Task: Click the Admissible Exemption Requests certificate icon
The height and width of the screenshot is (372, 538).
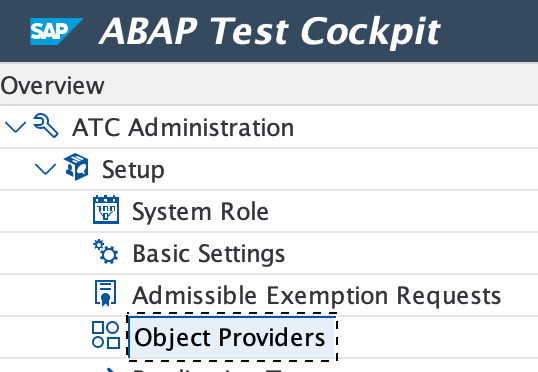Action: pos(106,293)
